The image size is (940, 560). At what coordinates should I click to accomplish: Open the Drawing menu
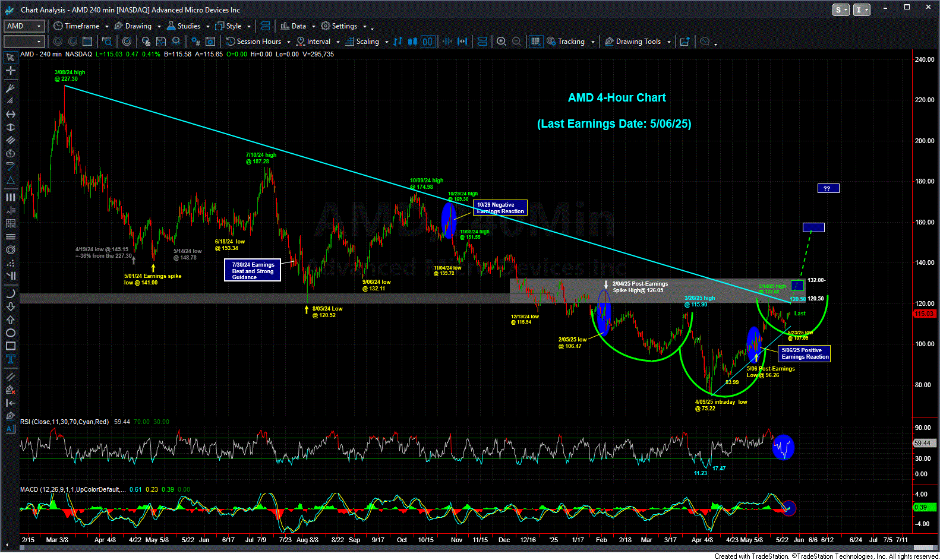(133, 26)
